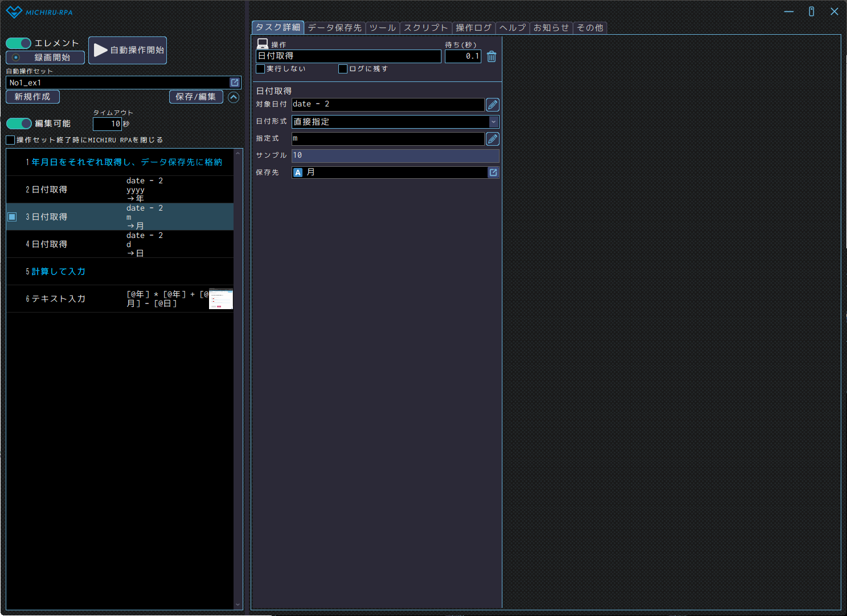The height and width of the screenshot is (616, 847).
Task: Open the 自動操作セット selector icon
Action: pyautogui.click(x=235, y=83)
